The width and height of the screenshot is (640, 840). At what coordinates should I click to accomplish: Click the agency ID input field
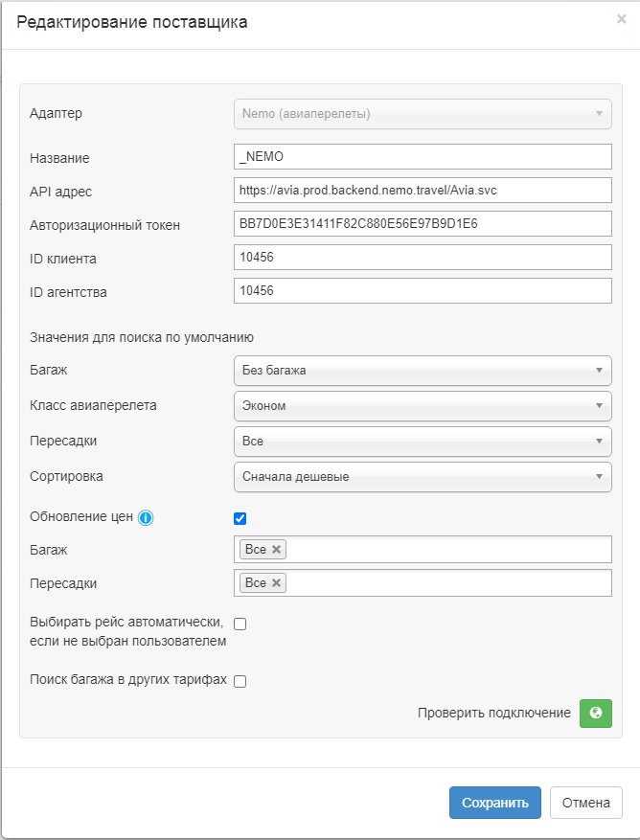click(x=422, y=290)
